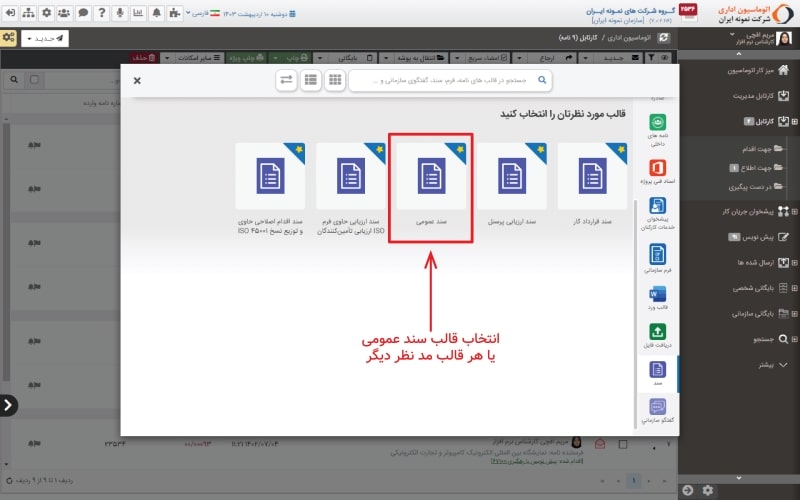800x500 pixels.
Task: Click the arrow icon at sidebar bottom
Action: pyautogui.click(x=688, y=490)
